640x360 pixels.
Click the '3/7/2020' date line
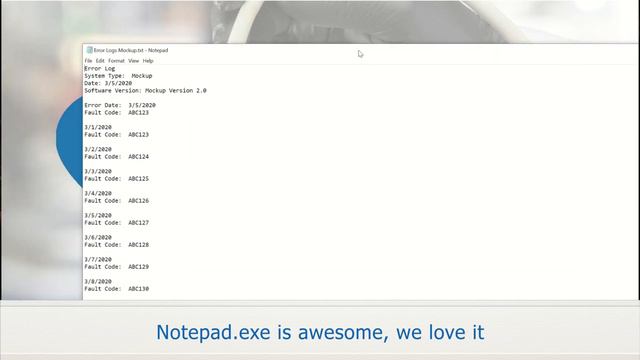point(98,260)
